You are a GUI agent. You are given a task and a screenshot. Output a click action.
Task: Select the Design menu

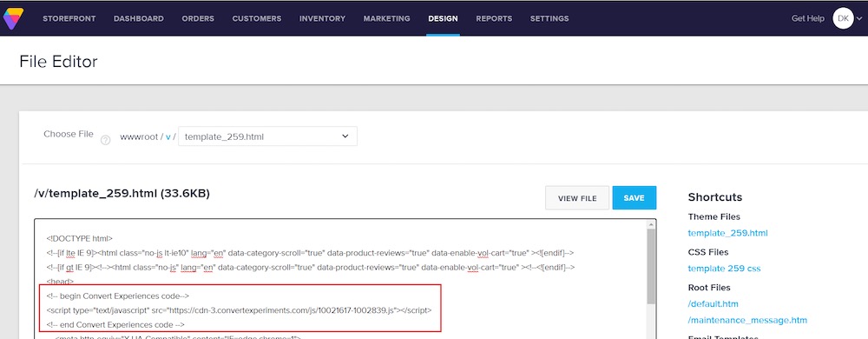(x=443, y=19)
